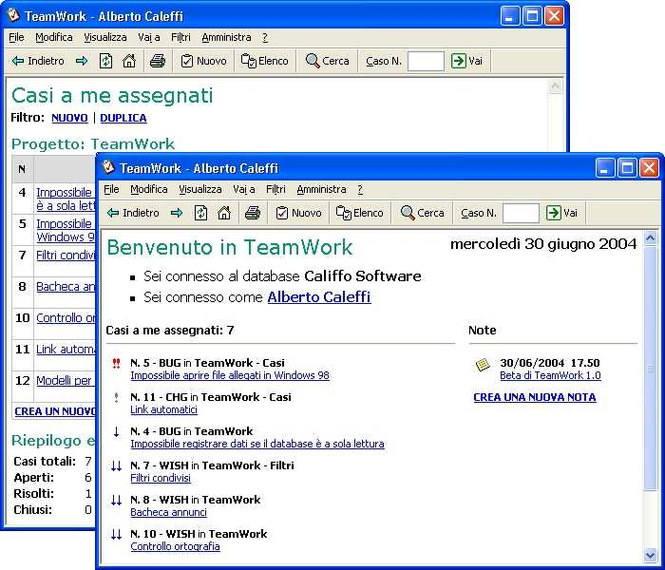
Task: Click DUPLICA filter link in back window
Action: [x=123, y=118]
